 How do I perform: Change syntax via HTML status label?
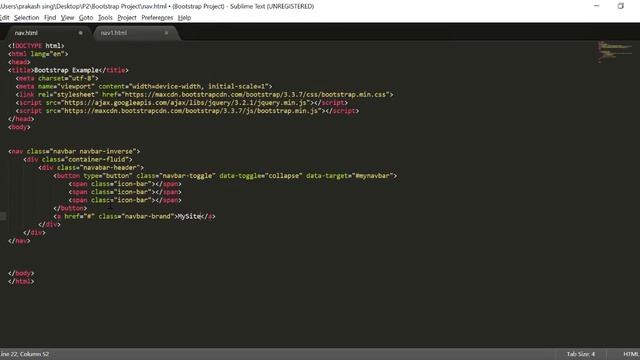(631, 354)
